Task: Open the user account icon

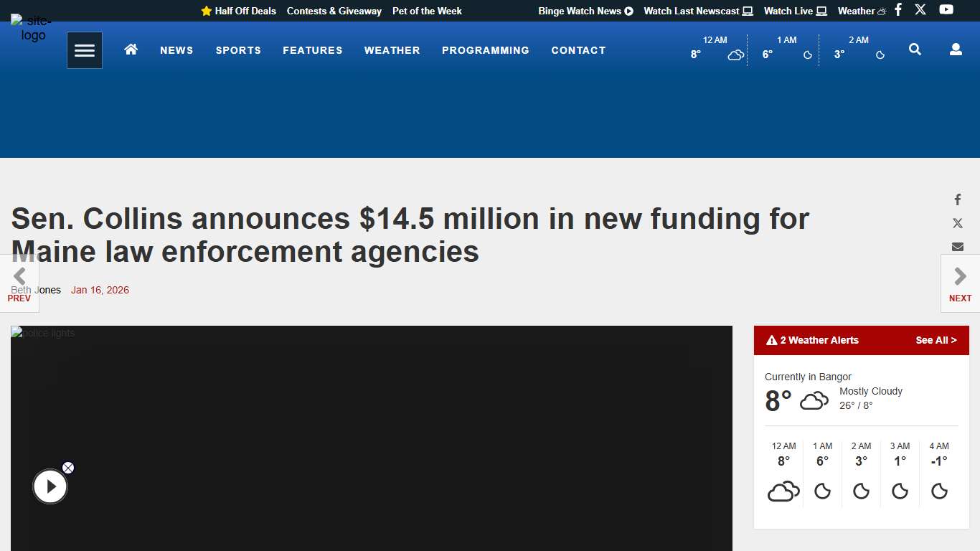Action: [x=955, y=50]
